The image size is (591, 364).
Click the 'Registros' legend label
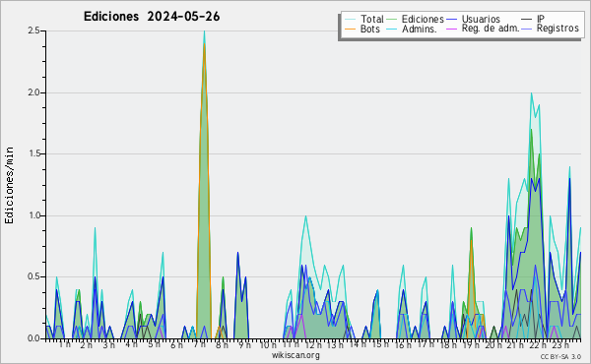pyautogui.click(x=558, y=29)
